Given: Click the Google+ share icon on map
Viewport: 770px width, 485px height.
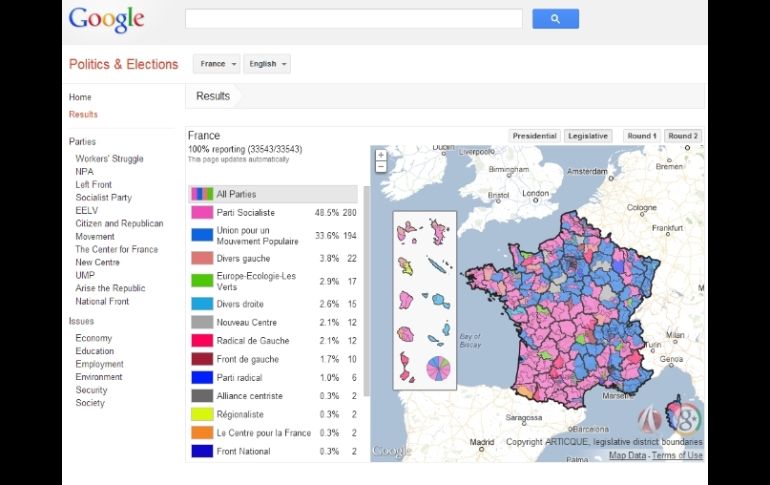Looking at the screenshot, I should point(692,417).
